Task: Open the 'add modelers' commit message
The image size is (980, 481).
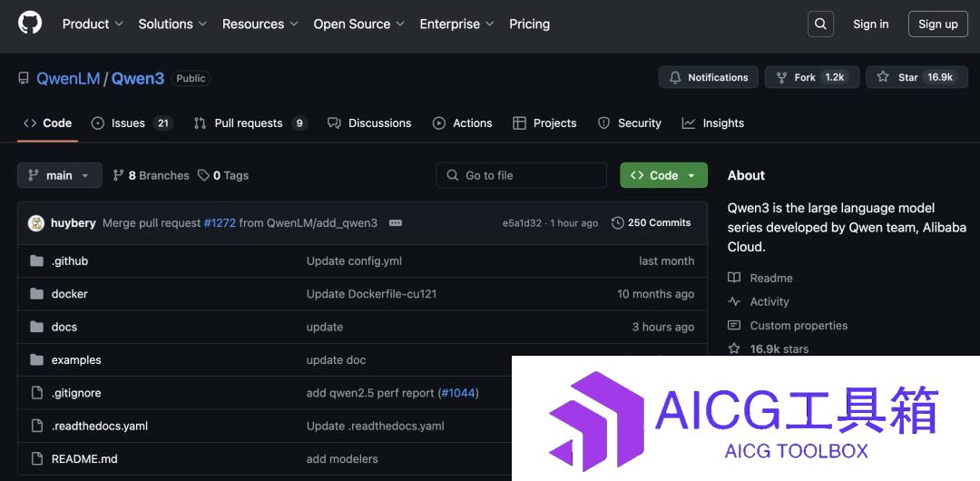Action: coord(342,459)
